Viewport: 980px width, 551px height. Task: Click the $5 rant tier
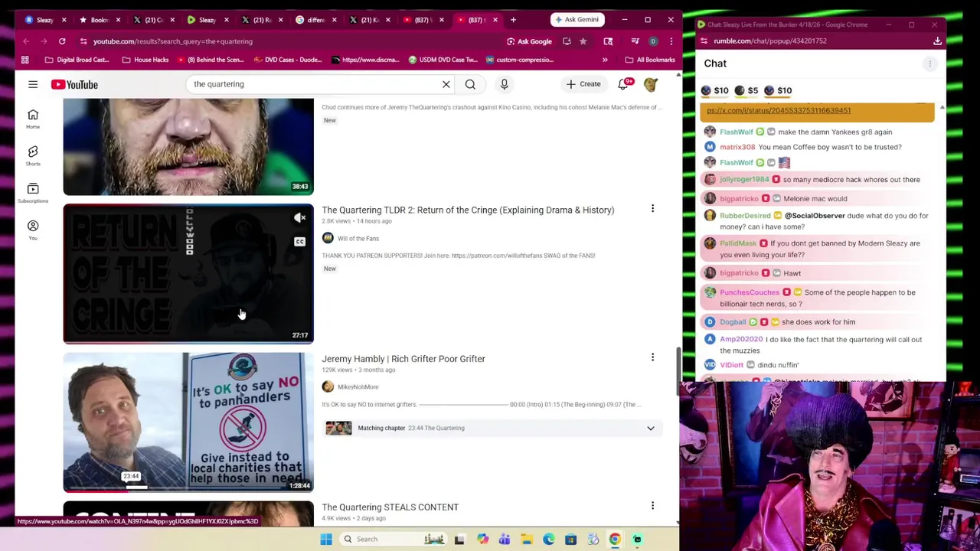[746, 90]
